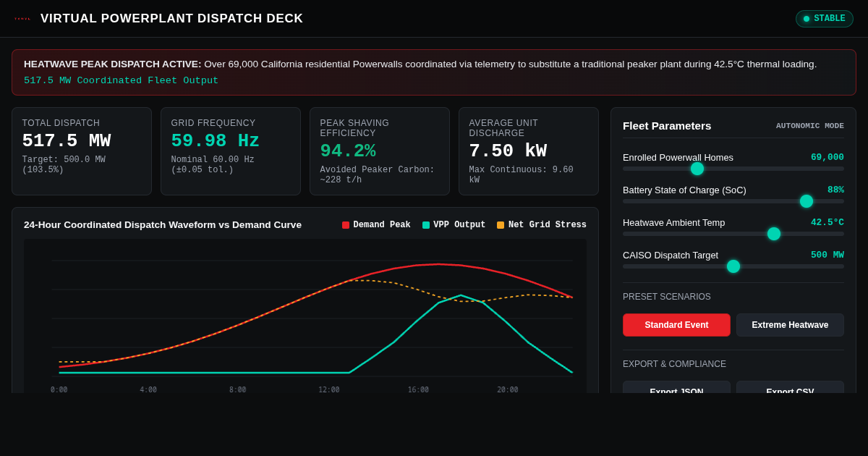This screenshot has height=456, width=868.
Task: Adjust the CAISO Dispatch Target slider
Action: pos(733,266)
